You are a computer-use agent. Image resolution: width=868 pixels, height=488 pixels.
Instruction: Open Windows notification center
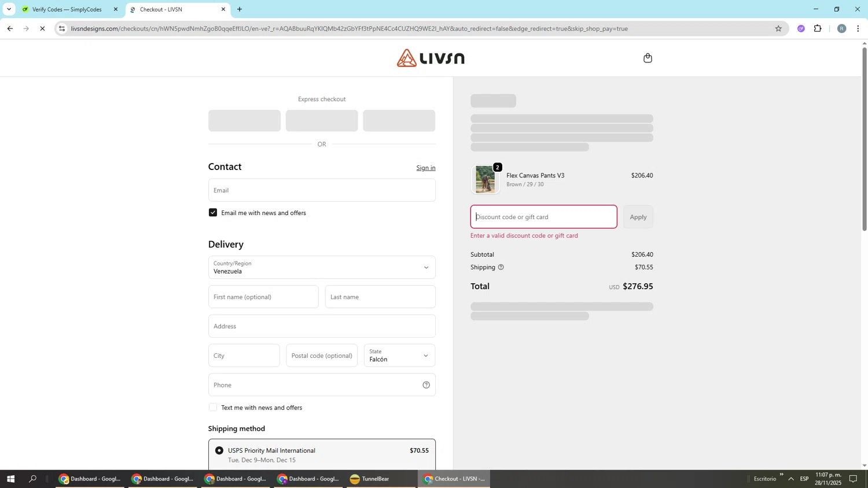(853, 479)
